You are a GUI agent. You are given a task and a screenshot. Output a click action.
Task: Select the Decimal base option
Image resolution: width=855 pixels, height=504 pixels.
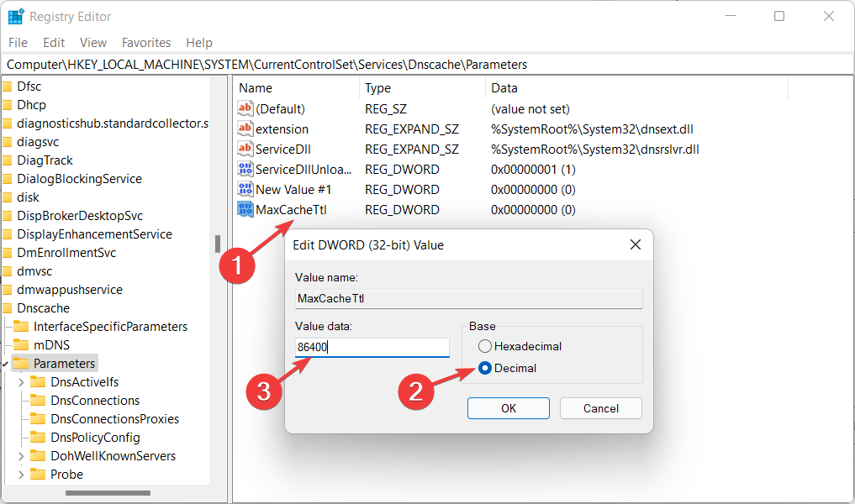pyautogui.click(x=484, y=368)
